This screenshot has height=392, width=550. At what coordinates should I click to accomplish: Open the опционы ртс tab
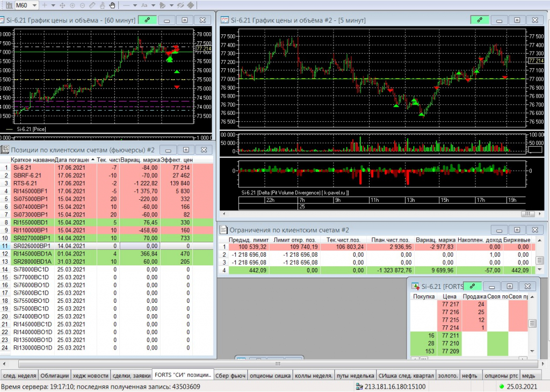point(501,375)
